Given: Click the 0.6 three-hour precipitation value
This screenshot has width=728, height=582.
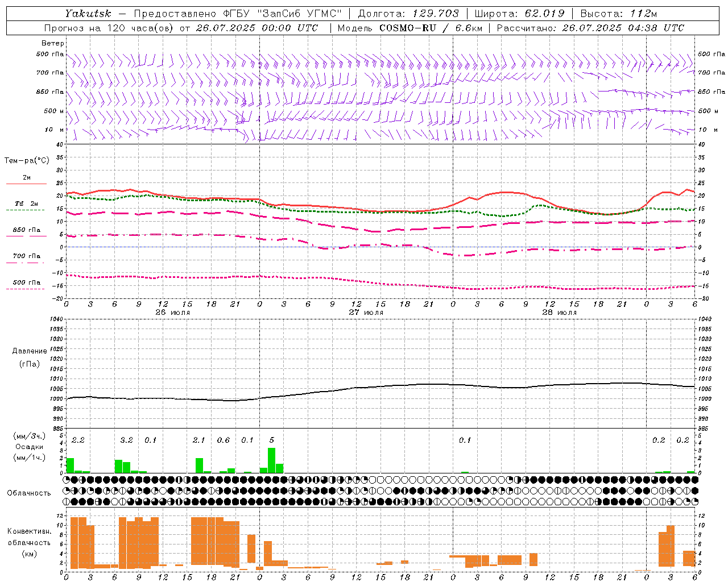Looking at the screenshot, I should click(x=224, y=440).
